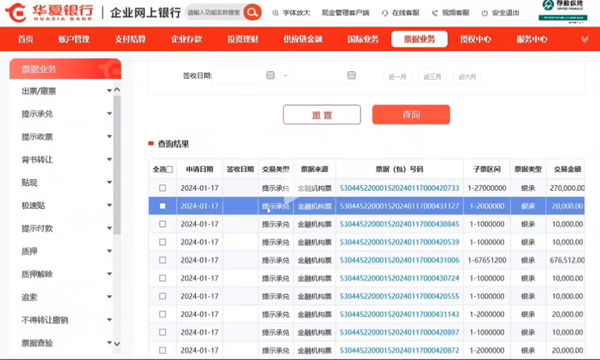Expand the 贴现 sidebar arrow
600x360 pixels.
click(x=109, y=182)
